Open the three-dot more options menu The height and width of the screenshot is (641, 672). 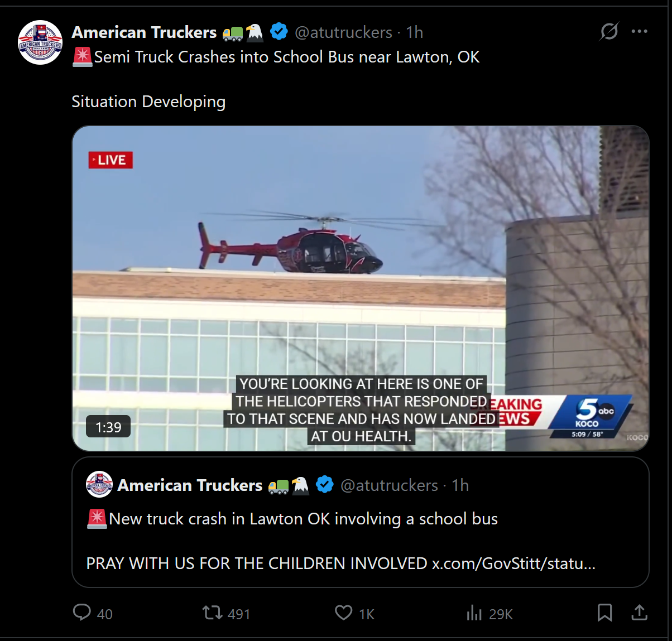point(639,31)
